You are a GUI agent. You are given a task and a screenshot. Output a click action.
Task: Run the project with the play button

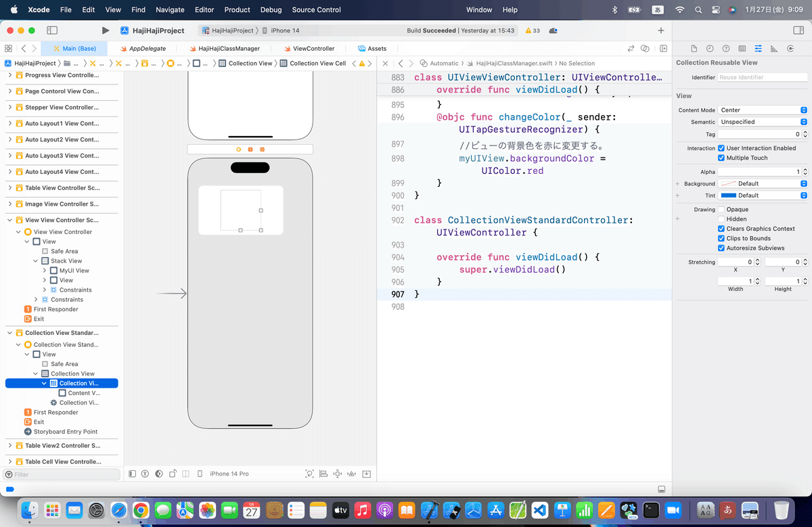tap(105, 30)
